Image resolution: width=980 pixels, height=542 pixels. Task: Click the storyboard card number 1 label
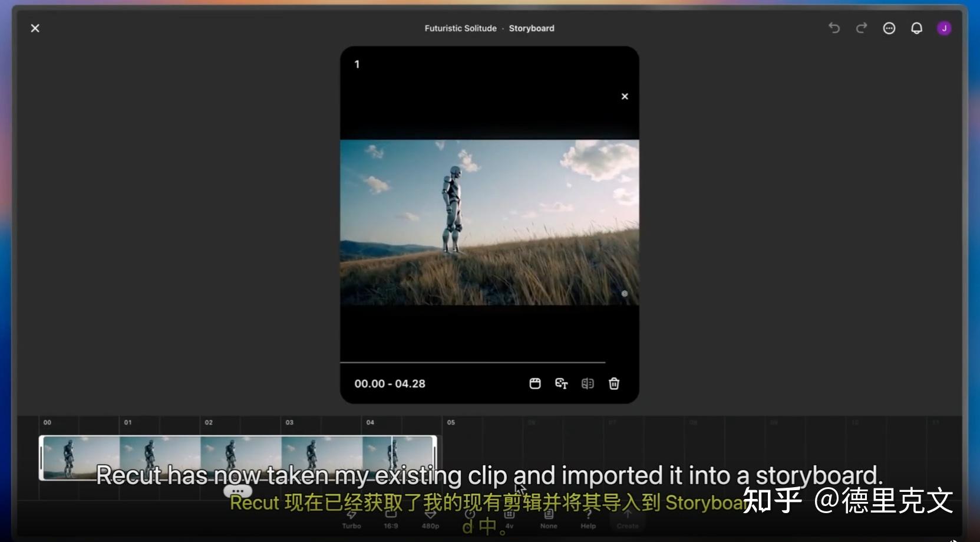coord(357,64)
